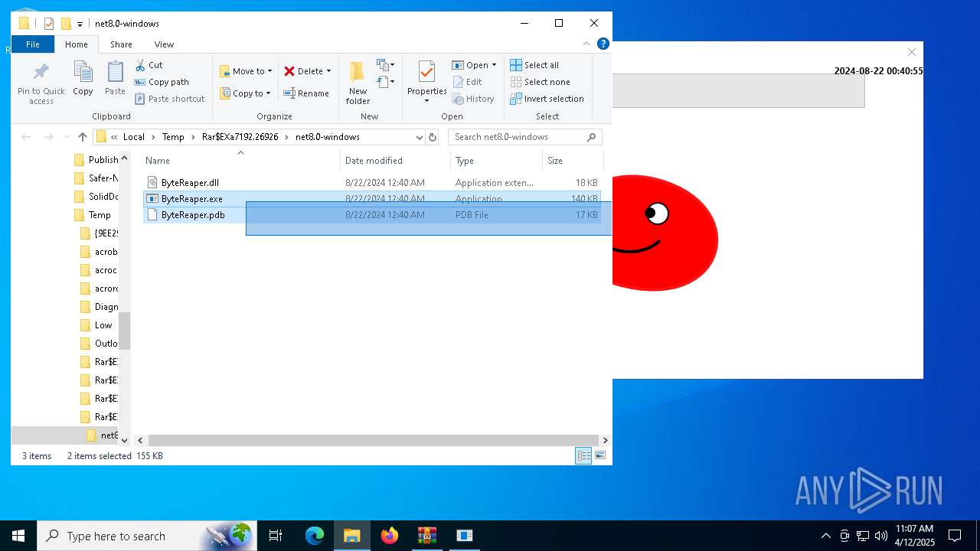The height and width of the screenshot is (551, 980).
Task: Click Paste shortcut in ribbon
Action: (170, 99)
